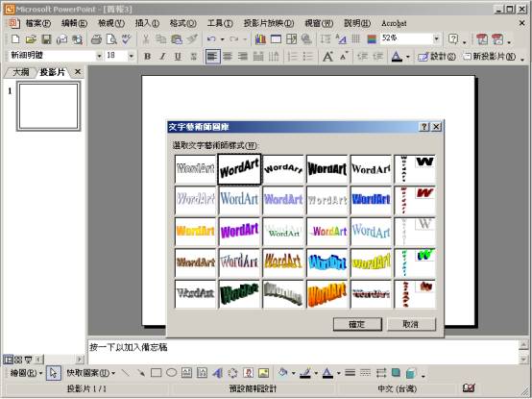The image size is (532, 399).
Task: Toggle numbered list formatting
Action: [292, 57]
